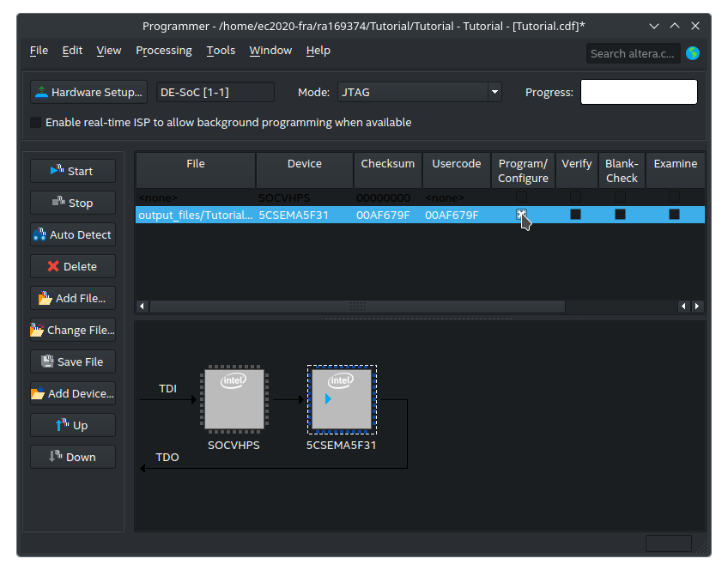
Task: Open Hardware Setup dialog
Action: (88, 92)
